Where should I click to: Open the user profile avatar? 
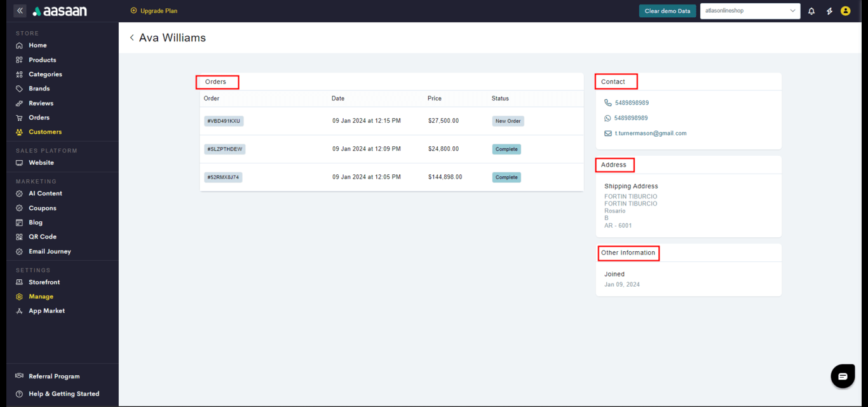click(845, 11)
